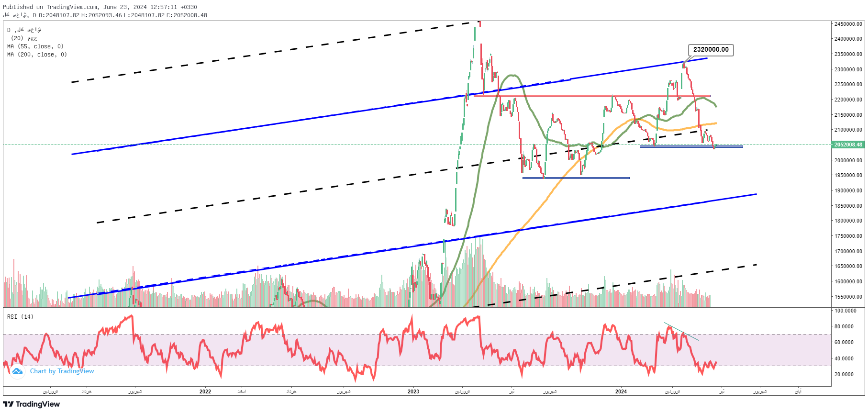Click the RSI 60.0000 scale label

click(x=844, y=342)
